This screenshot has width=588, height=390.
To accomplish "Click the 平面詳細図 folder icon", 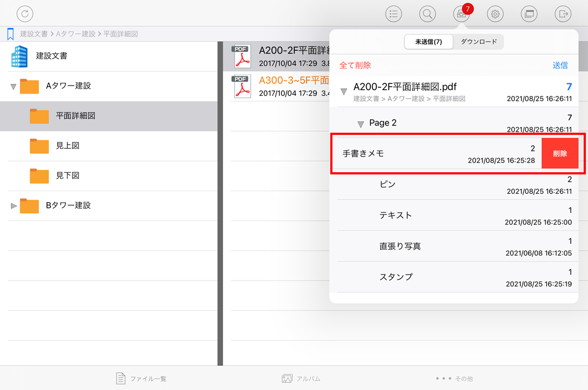I will (x=40, y=116).
